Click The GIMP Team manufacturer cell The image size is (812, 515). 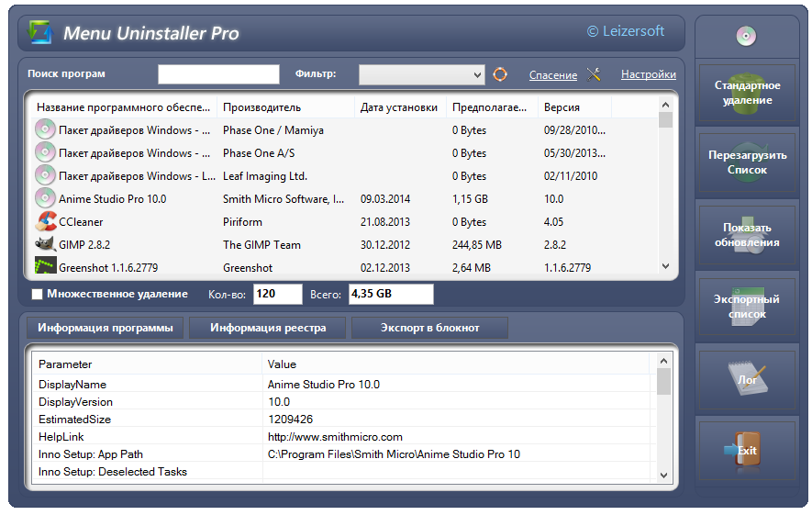tap(261, 244)
